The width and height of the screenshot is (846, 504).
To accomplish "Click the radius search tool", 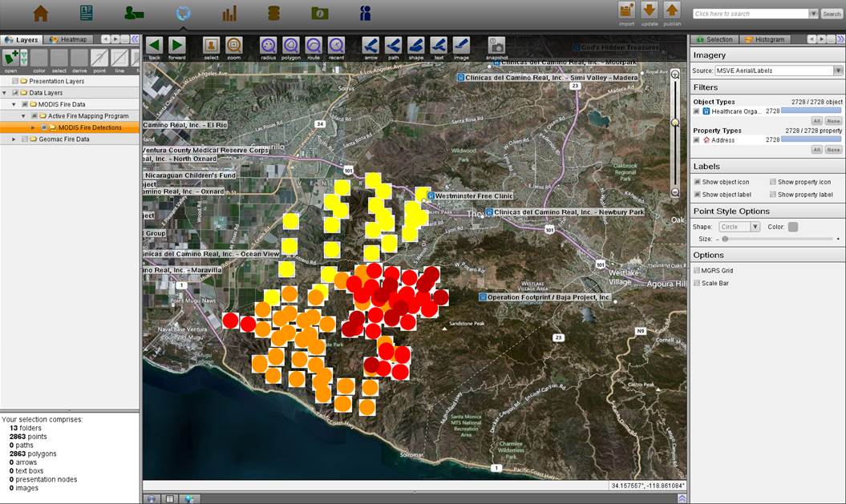I will [x=268, y=46].
